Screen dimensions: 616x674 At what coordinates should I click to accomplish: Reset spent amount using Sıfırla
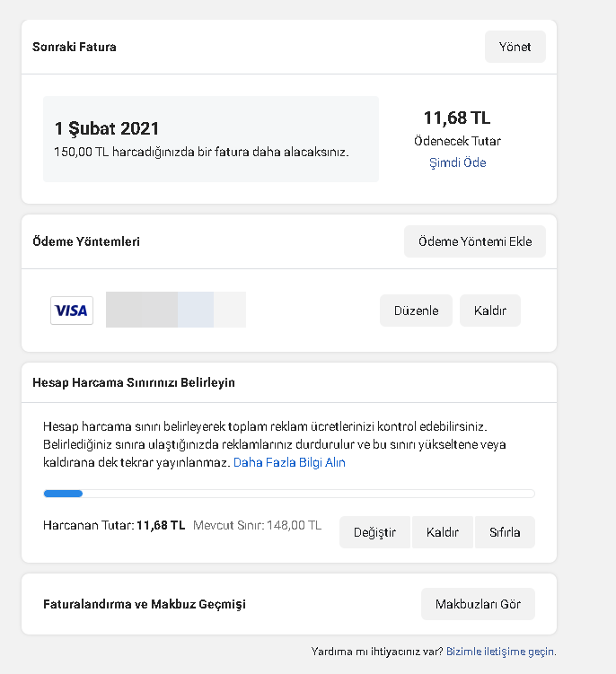click(505, 532)
